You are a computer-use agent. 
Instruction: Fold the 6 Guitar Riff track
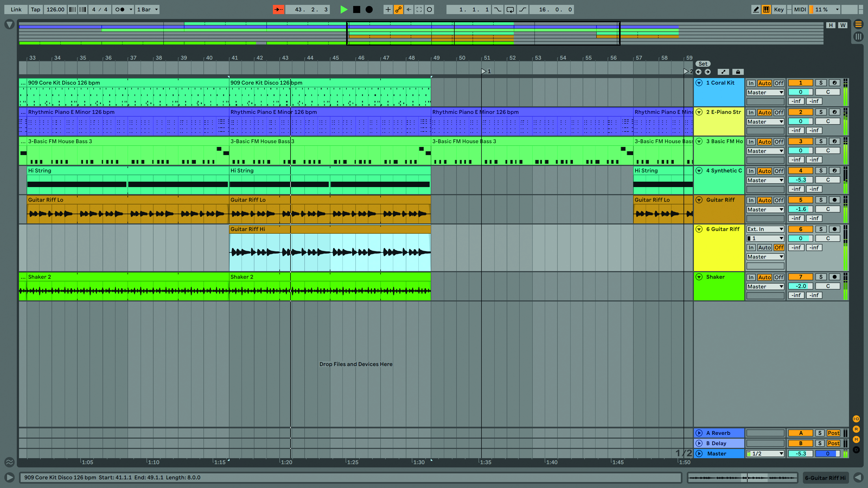(699, 229)
